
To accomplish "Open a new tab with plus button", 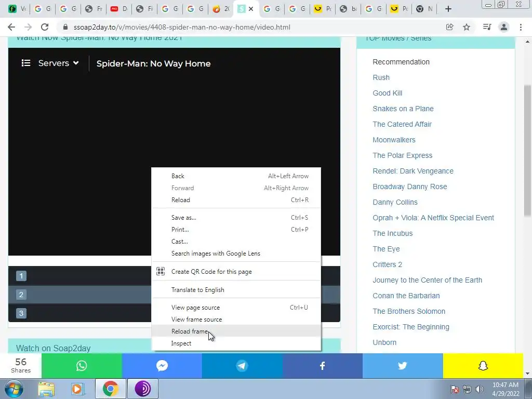I will pyautogui.click(x=448, y=9).
